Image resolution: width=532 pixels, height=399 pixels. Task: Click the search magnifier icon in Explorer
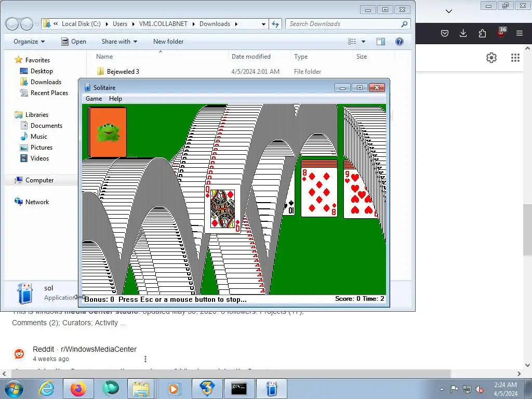point(404,24)
